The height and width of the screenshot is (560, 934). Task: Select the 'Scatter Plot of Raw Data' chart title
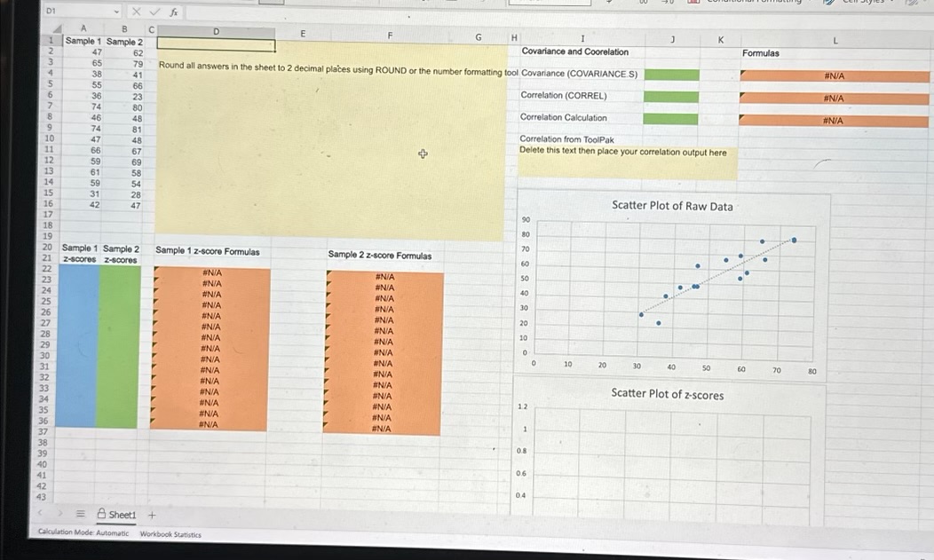(x=672, y=206)
